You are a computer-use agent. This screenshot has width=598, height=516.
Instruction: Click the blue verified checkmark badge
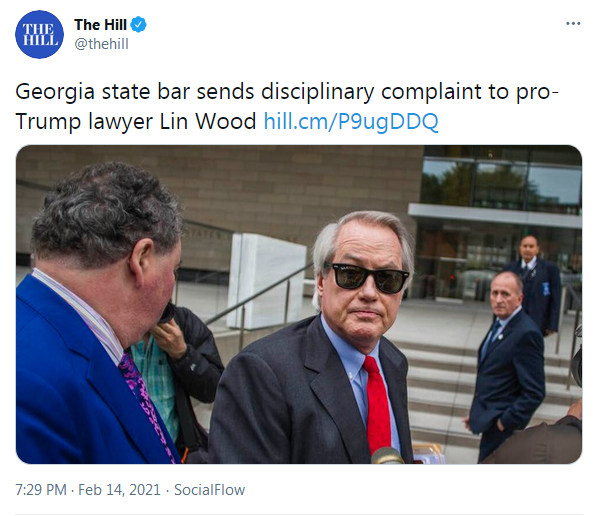(138, 25)
